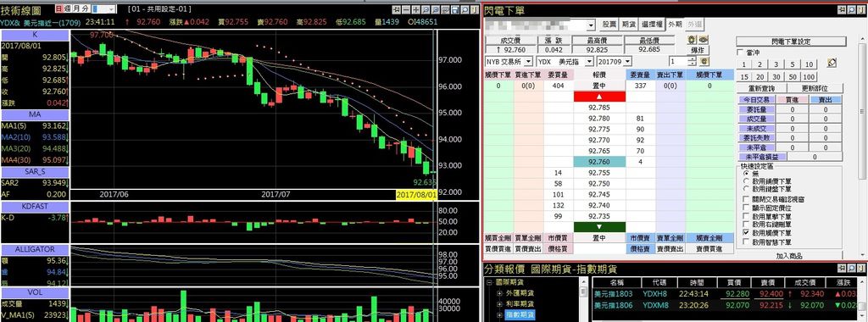This screenshot has height=322, width=868.
Task: Click 加入商品 button
Action: 789,256
